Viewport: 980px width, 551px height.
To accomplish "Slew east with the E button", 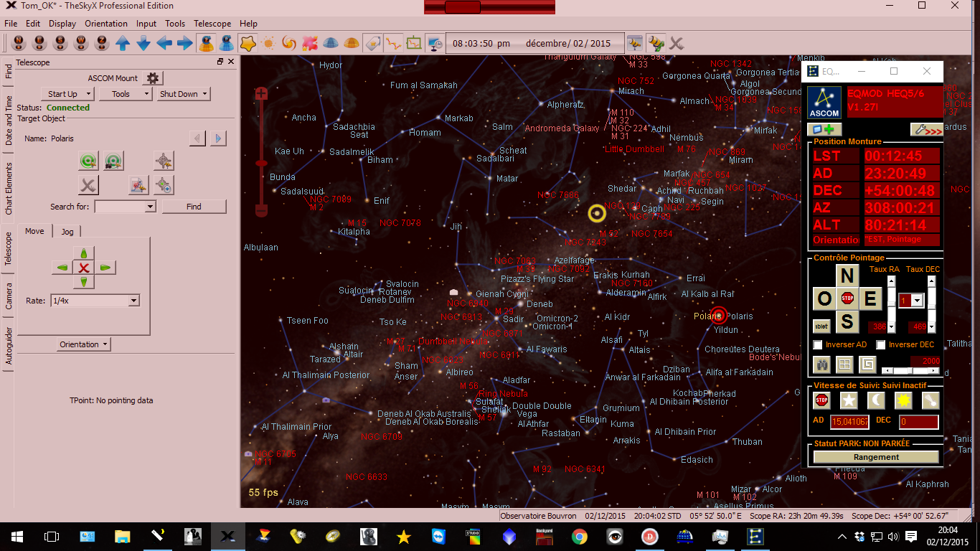I will coord(870,298).
